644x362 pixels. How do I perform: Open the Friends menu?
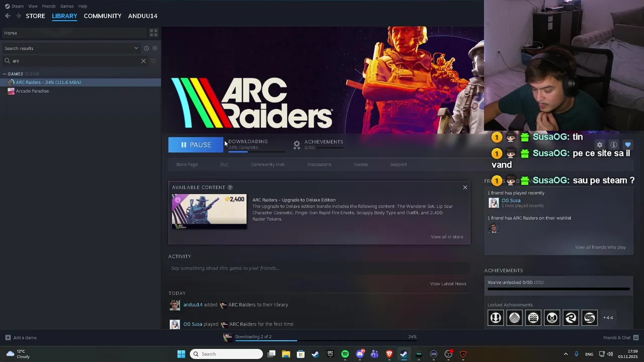click(49, 6)
